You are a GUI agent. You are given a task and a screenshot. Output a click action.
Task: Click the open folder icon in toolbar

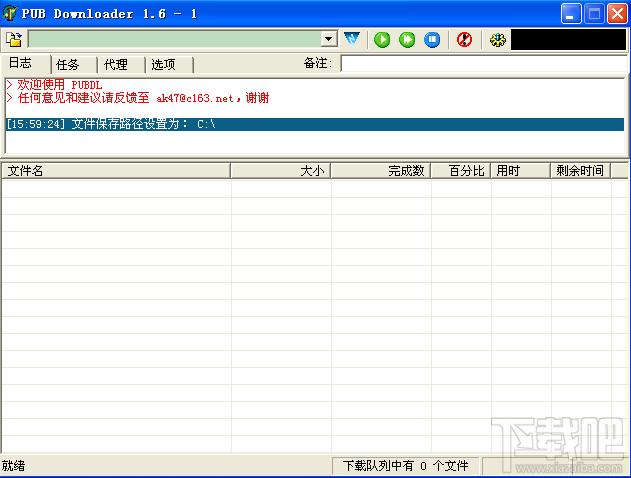coord(14,39)
